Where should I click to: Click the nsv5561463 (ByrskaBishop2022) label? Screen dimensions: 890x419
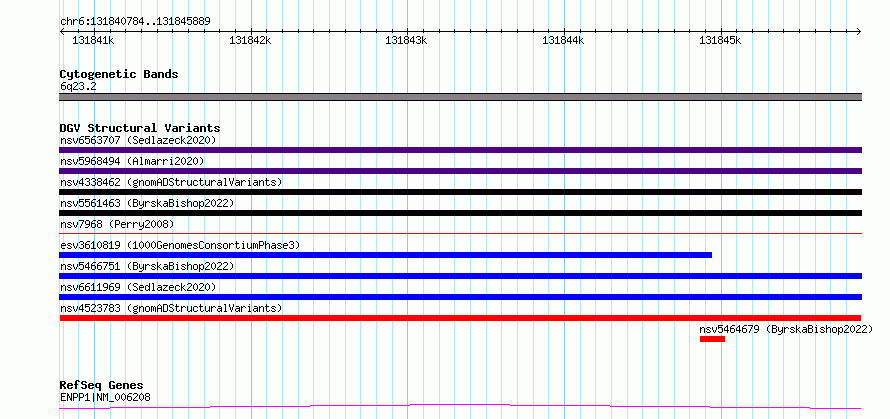[147, 203]
